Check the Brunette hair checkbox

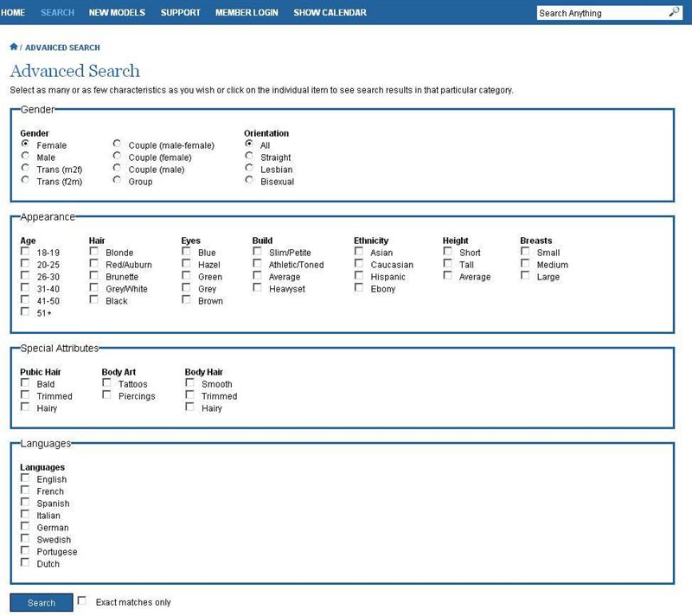pyautogui.click(x=93, y=275)
